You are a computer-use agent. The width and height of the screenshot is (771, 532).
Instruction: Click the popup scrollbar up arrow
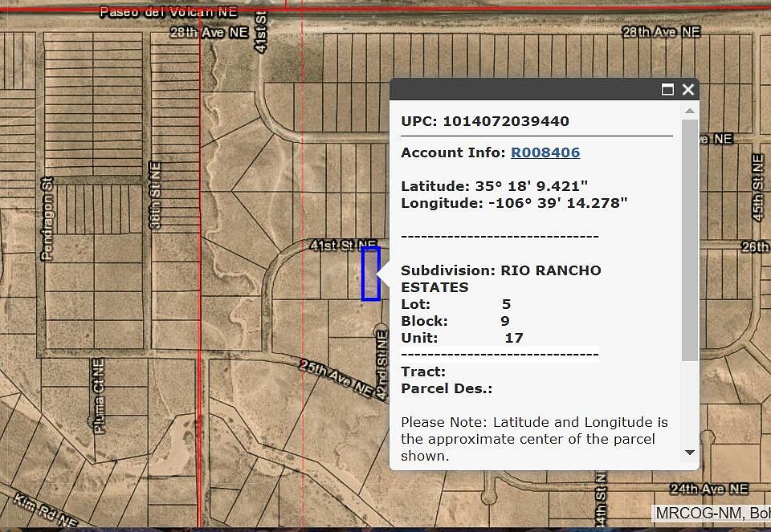(x=690, y=111)
